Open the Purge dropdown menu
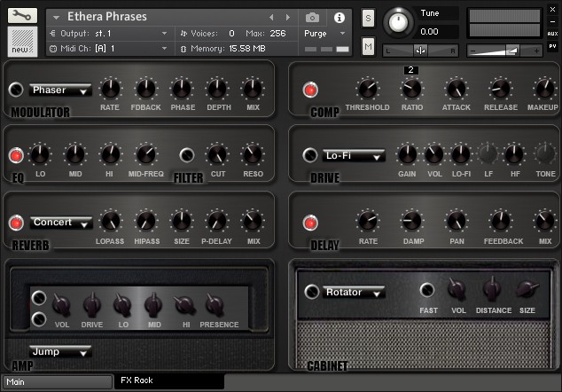The image size is (562, 392). tap(324, 34)
